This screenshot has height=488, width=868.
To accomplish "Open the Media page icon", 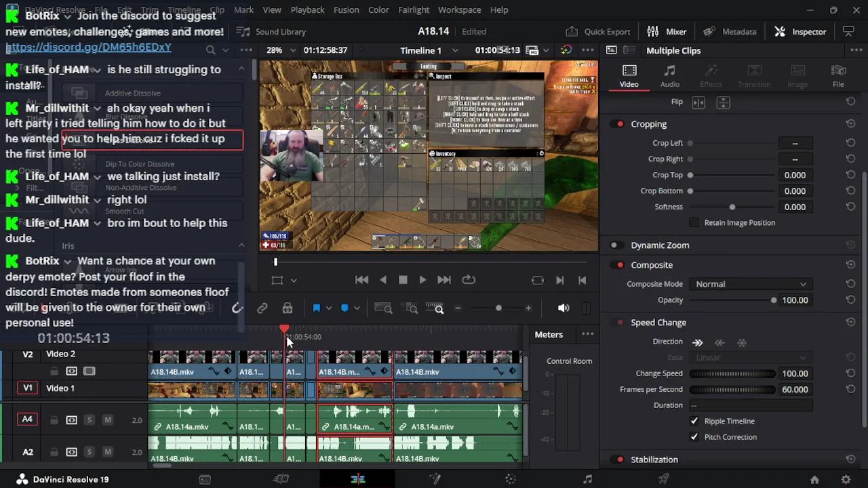I will click(x=205, y=479).
